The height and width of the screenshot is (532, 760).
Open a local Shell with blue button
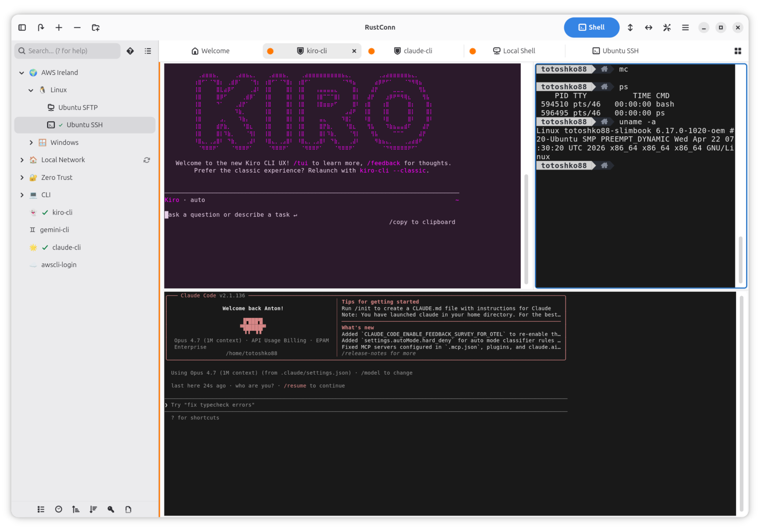(591, 27)
